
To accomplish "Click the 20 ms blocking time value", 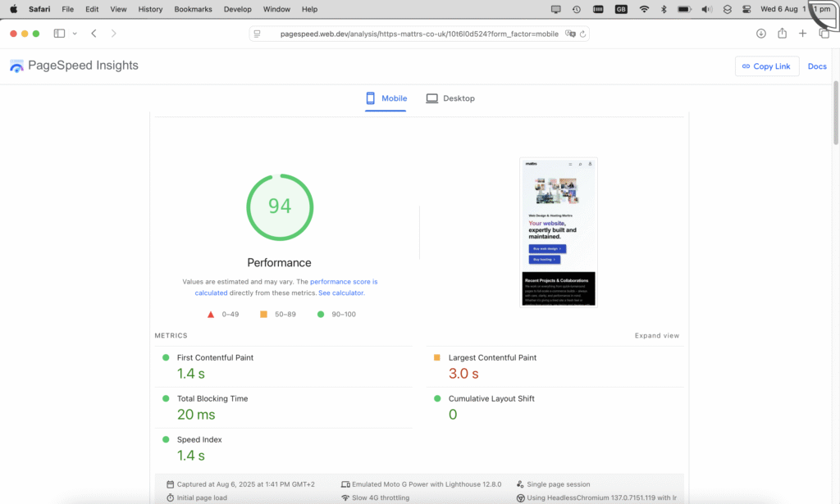I will (x=196, y=415).
